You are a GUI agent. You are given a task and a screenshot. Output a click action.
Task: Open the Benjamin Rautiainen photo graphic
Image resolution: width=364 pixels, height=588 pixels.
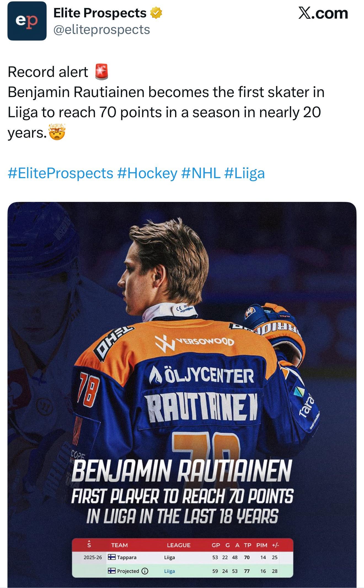(x=182, y=359)
